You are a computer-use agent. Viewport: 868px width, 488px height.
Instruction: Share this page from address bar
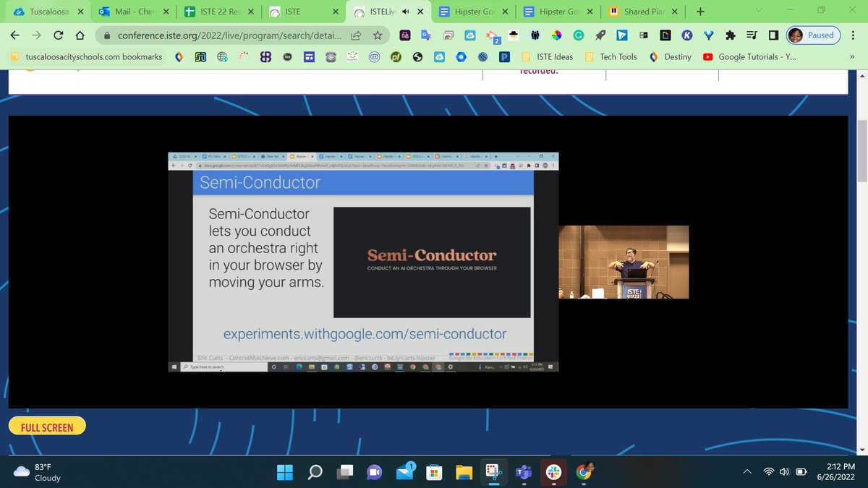coord(357,35)
